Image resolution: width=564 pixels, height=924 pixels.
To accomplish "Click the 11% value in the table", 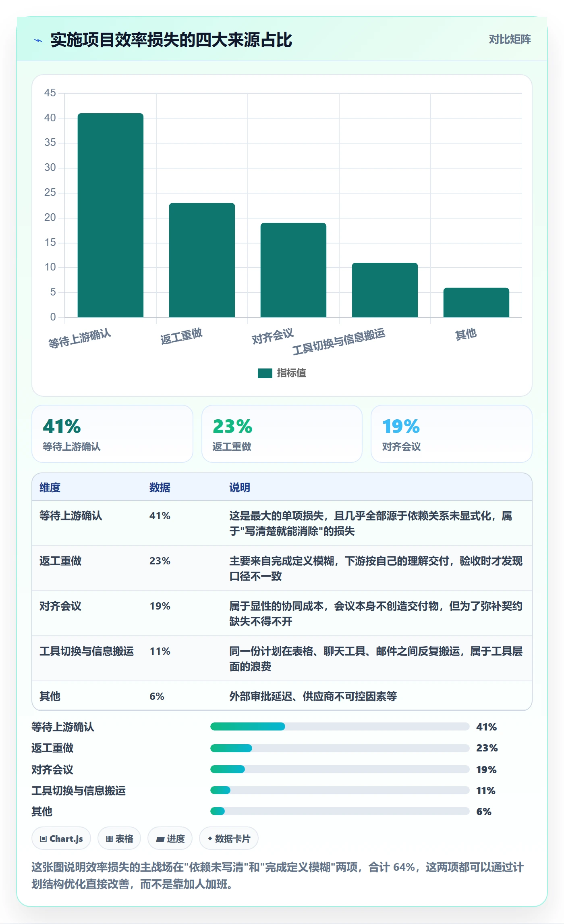I will click(160, 651).
